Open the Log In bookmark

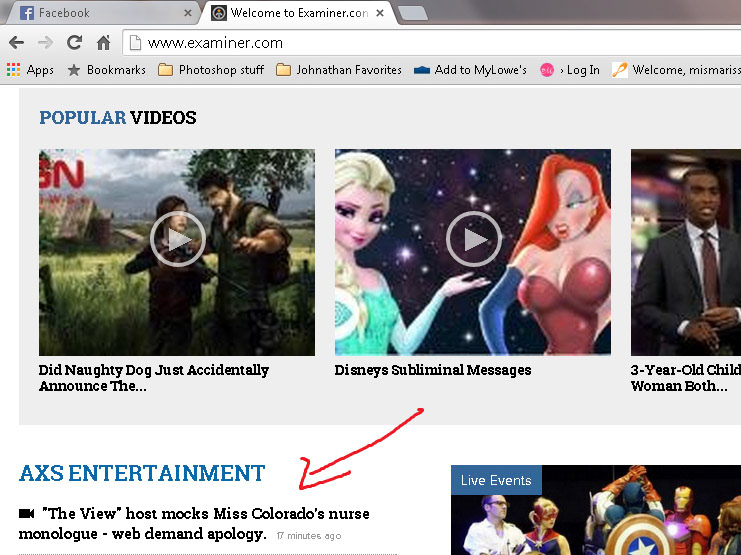[570, 70]
